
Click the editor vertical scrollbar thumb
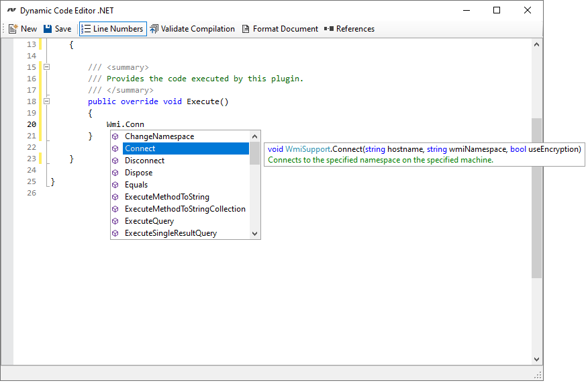(536, 198)
